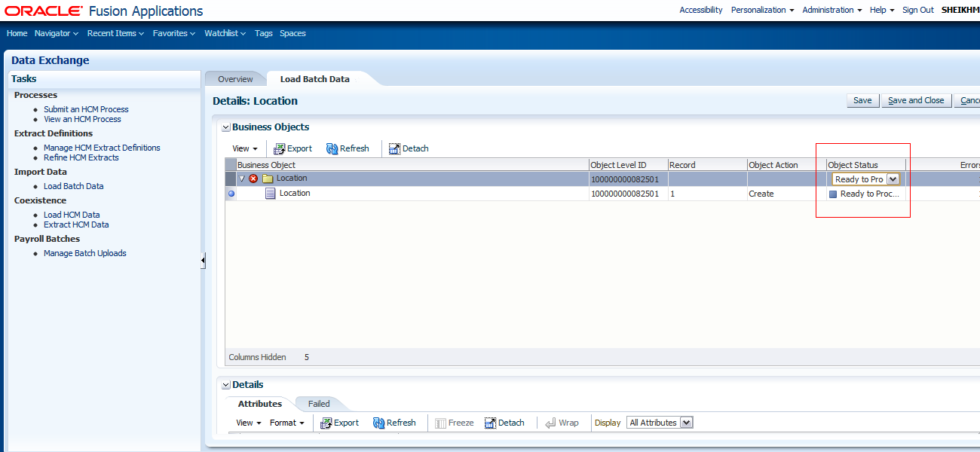The width and height of the screenshot is (980, 452).
Task: Switch to the Overview tab
Action: pyautogui.click(x=235, y=78)
